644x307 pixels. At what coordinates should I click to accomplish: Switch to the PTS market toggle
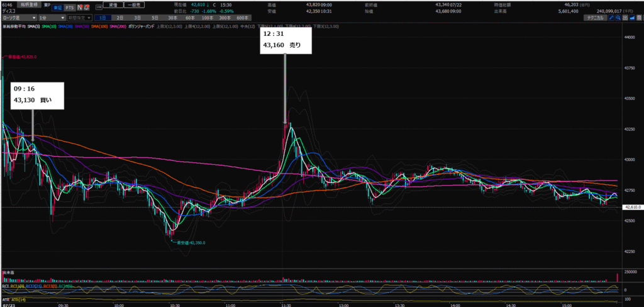click(x=70, y=8)
